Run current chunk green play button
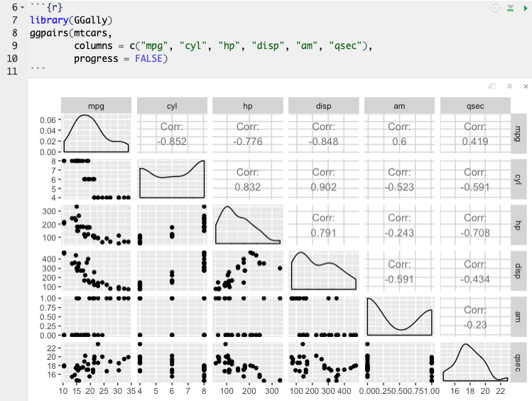This screenshot has height=401, width=532. (526, 8)
